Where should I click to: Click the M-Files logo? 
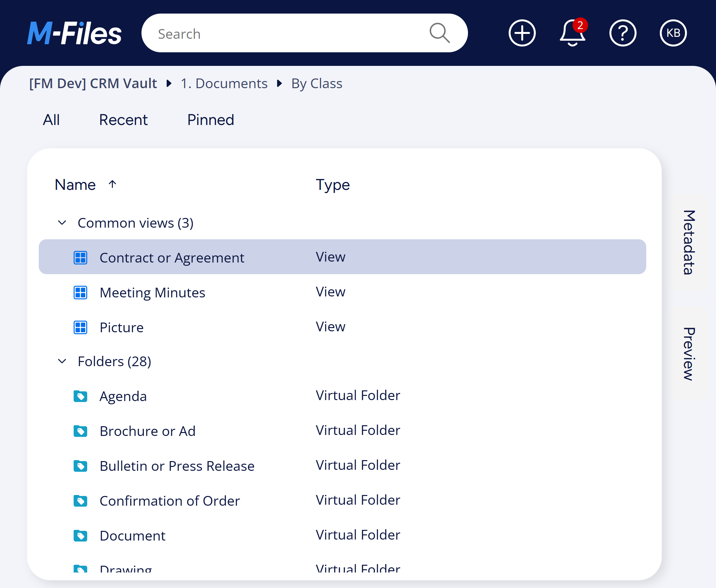coord(74,33)
